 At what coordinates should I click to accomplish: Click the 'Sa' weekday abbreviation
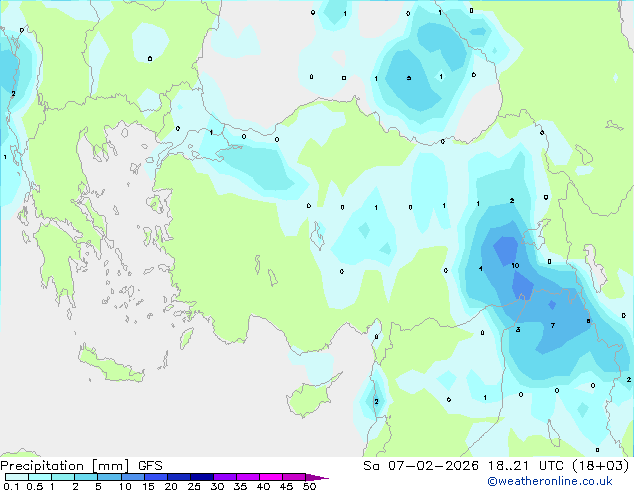[x=371, y=466]
